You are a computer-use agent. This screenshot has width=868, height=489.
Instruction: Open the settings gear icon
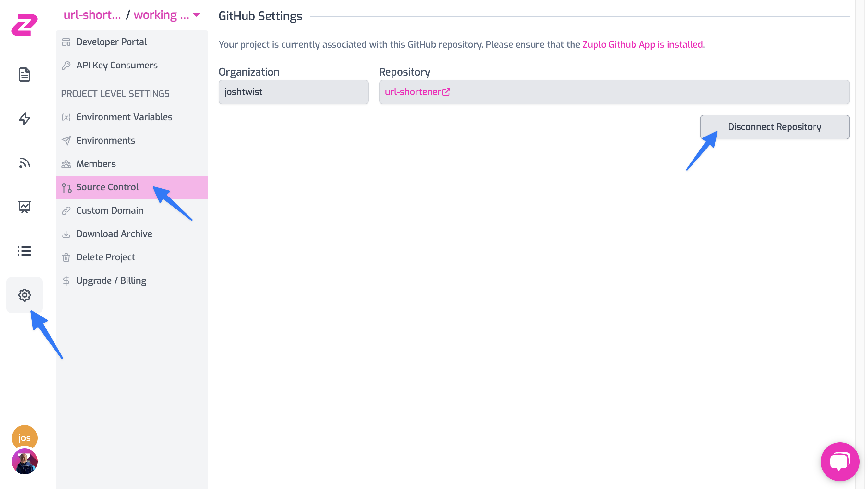point(24,295)
